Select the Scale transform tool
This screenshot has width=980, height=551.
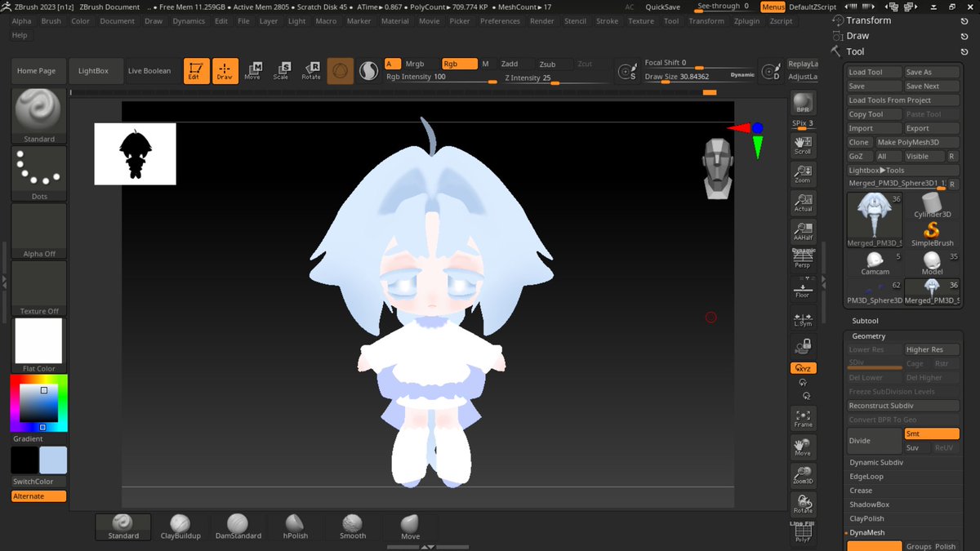point(281,71)
